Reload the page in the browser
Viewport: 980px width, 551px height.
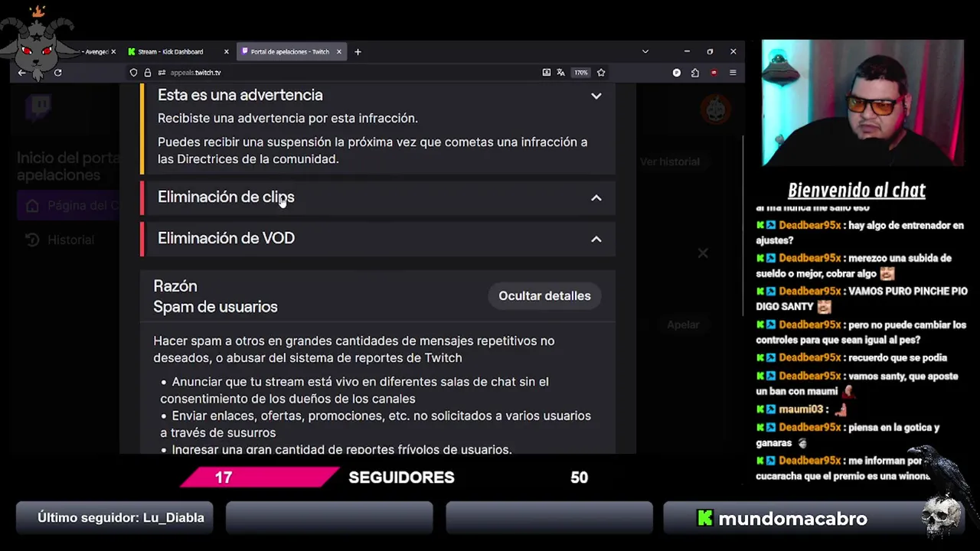57,73
